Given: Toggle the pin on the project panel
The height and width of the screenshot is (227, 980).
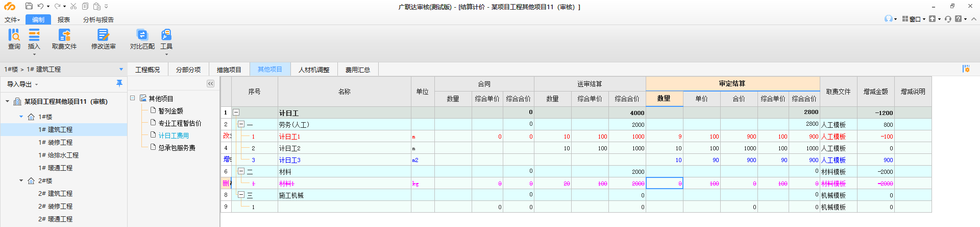Looking at the screenshot, I should tap(119, 83).
